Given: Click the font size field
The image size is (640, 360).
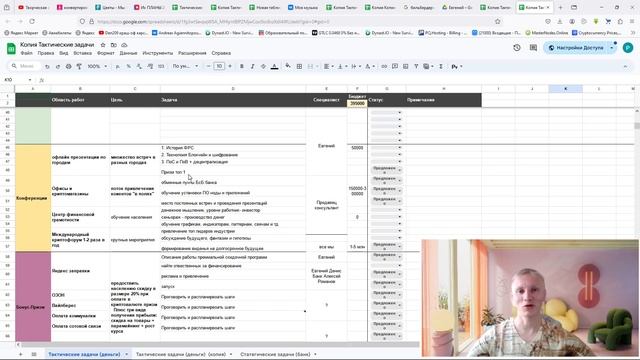Looking at the screenshot, I should (219, 66).
